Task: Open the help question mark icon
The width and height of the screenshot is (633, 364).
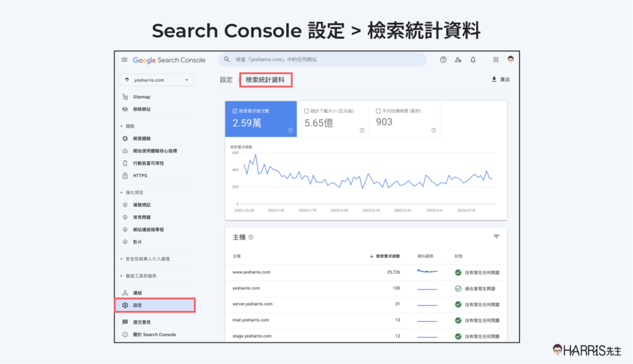Action: [443, 60]
